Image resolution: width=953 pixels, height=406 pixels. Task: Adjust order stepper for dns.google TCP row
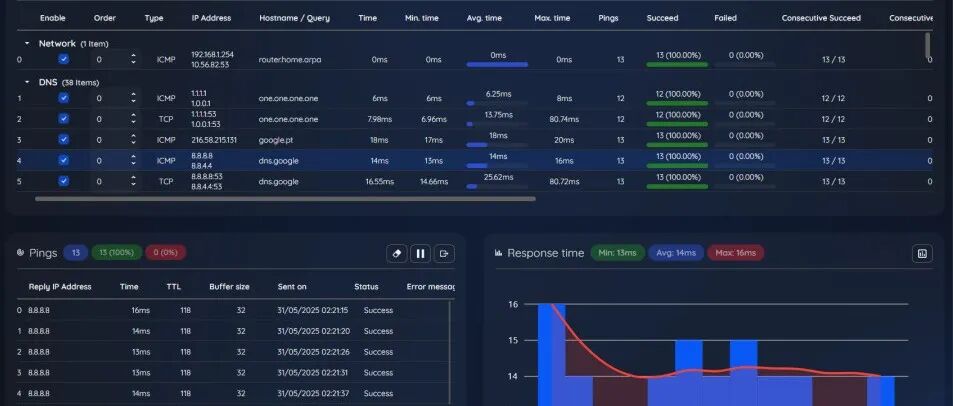coord(133,181)
